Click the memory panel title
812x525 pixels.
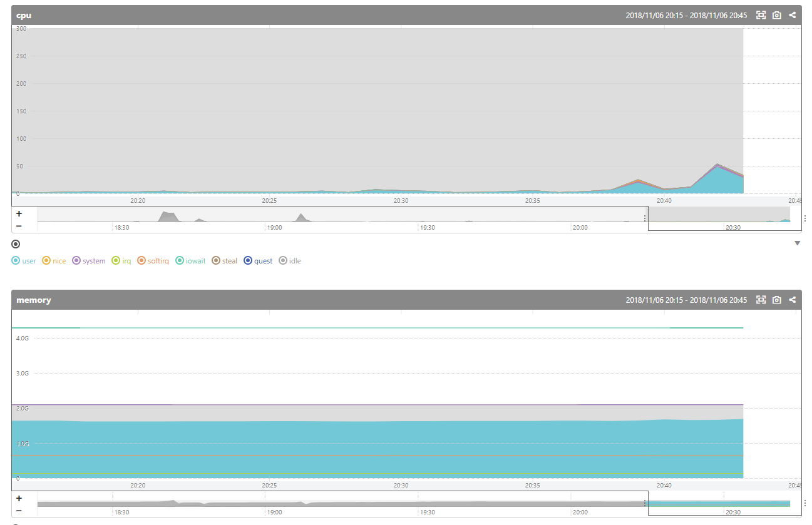coord(34,300)
